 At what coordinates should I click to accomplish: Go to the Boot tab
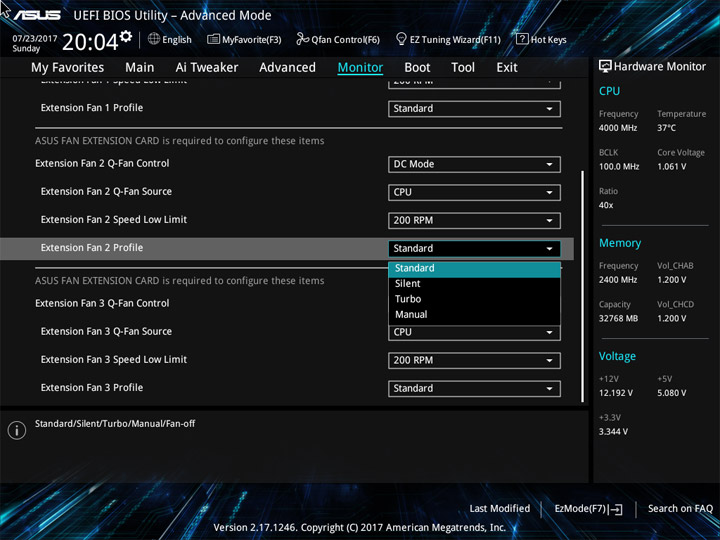click(x=417, y=68)
